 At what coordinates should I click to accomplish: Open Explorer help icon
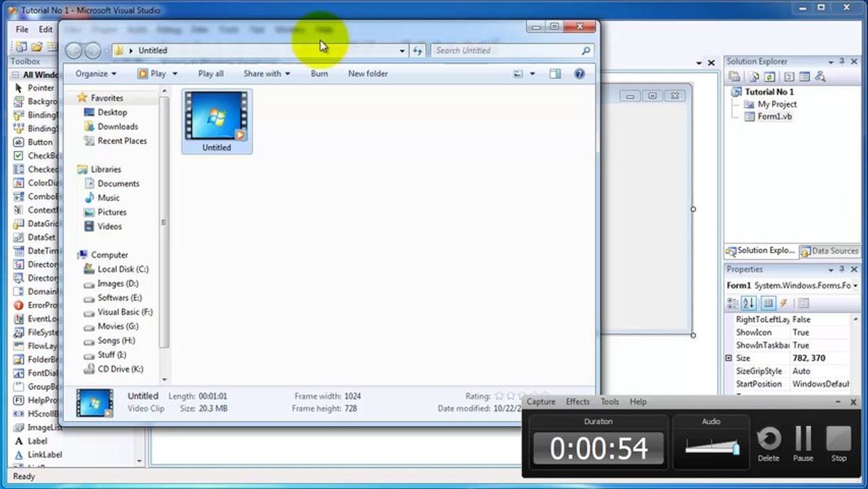click(x=580, y=73)
